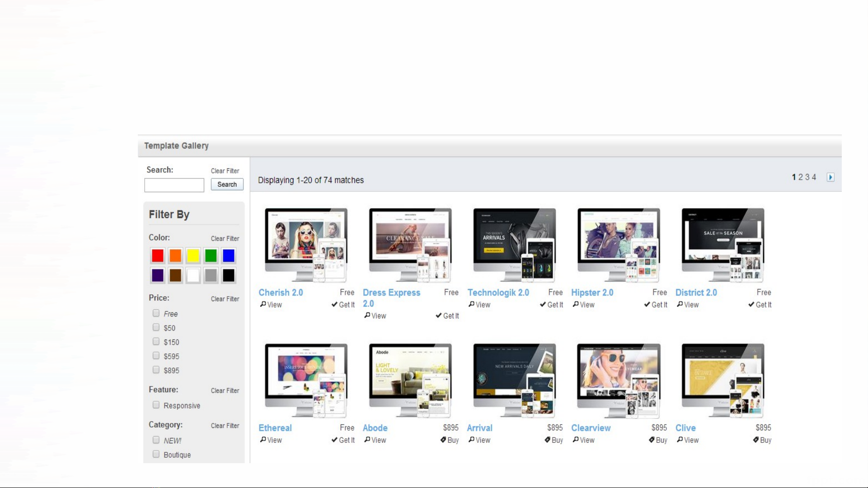The image size is (868, 488).
Task: Check the Boutique category filter
Action: pos(156,454)
